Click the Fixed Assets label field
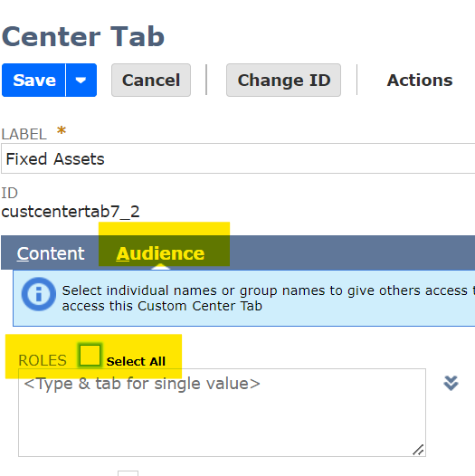The width and height of the screenshot is (475, 476). [238, 158]
